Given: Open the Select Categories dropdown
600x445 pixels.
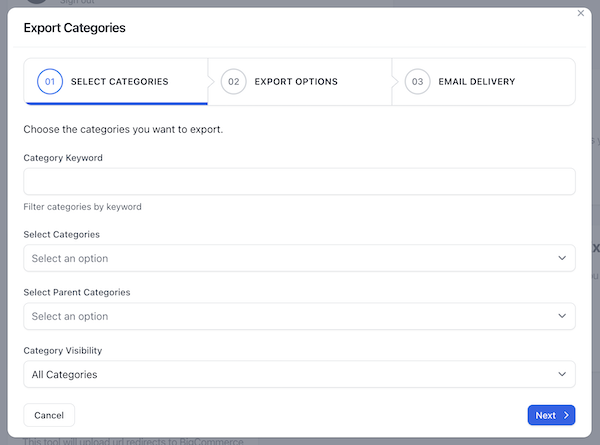Looking at the screenshot, I should pyautogui.click(x=299, y=258).
